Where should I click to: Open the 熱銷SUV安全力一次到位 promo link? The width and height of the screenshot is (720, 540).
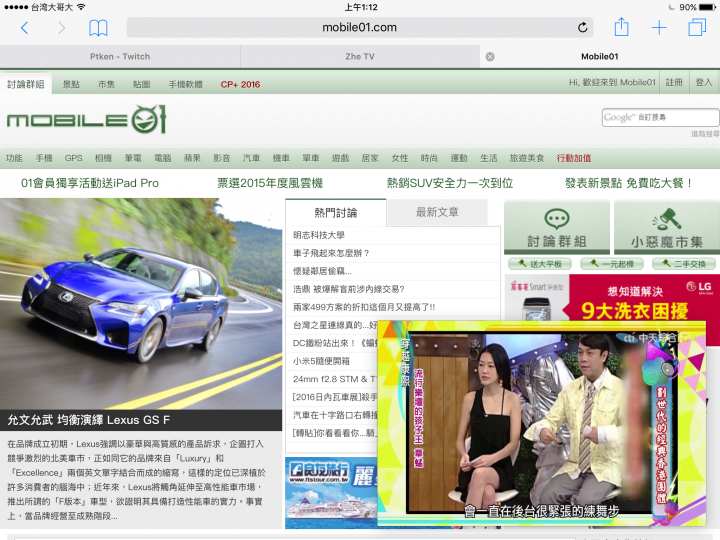(450, 183)
